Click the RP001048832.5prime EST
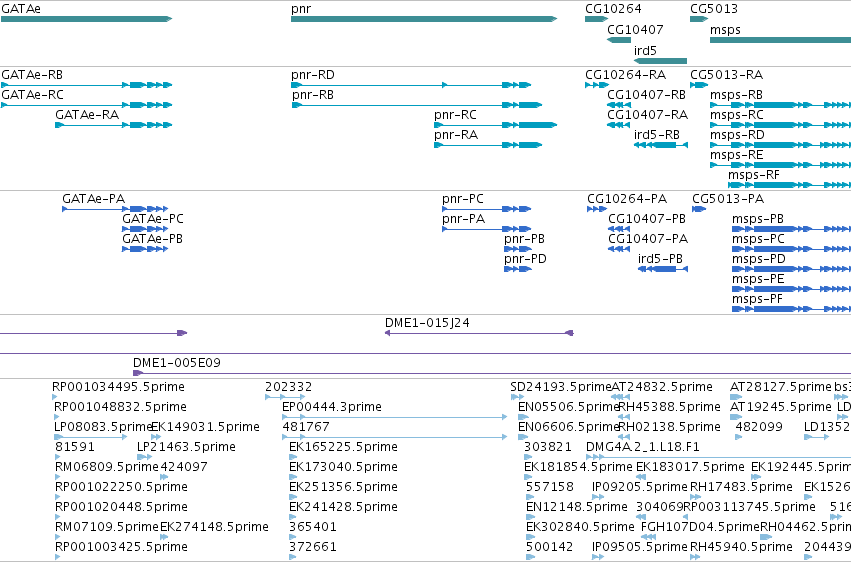Image resolution: width=851 pixels, height=562 pixels. click(x=56, y=417)
